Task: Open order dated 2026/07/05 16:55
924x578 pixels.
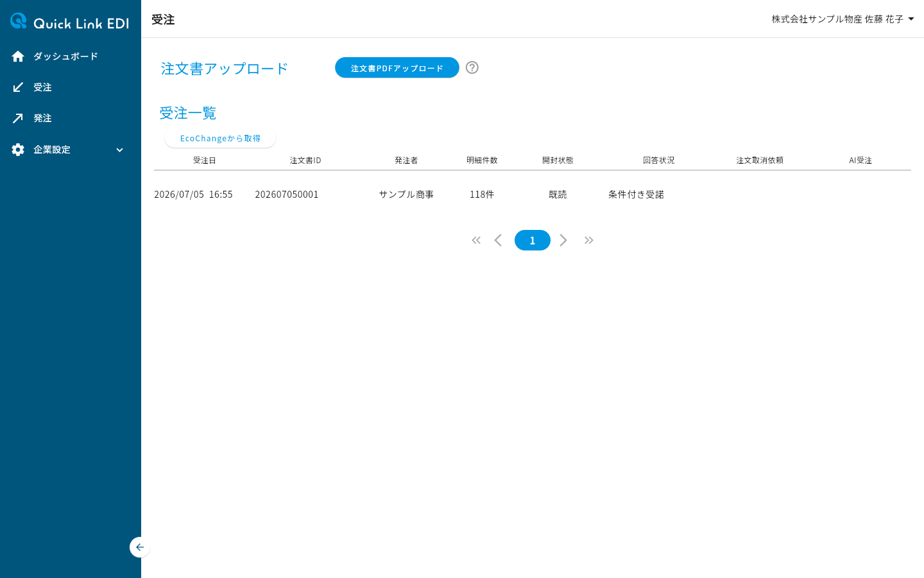Action: coord(193,195)
